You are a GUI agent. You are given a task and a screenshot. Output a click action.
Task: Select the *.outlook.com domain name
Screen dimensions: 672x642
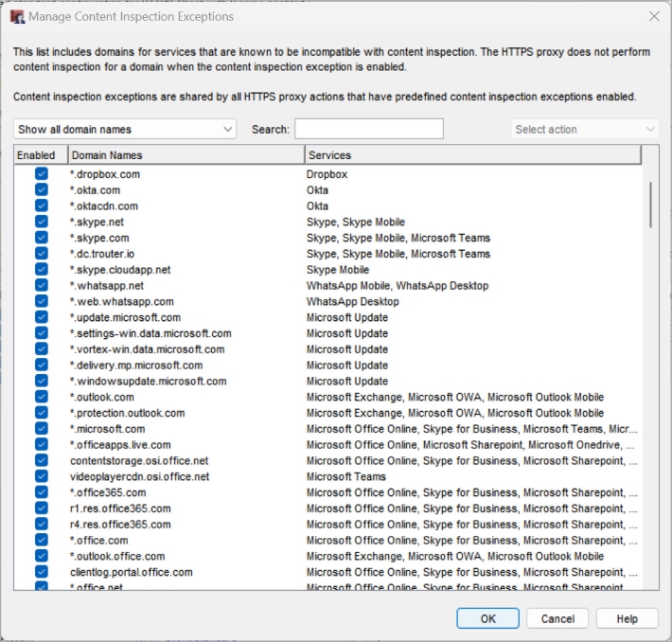click(x=102, y=397)
